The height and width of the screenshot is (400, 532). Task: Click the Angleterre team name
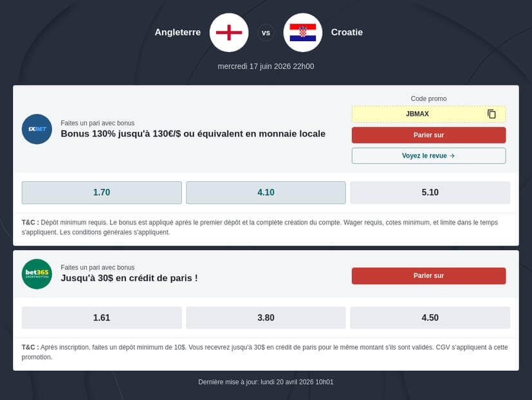coord(178,32)
